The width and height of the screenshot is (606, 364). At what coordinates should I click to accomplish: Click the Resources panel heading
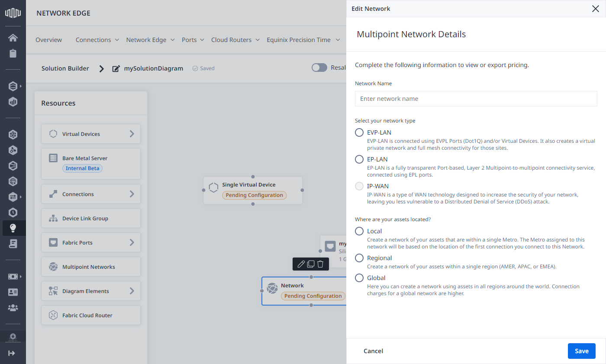pyautogui.click(x=58, y=103)
